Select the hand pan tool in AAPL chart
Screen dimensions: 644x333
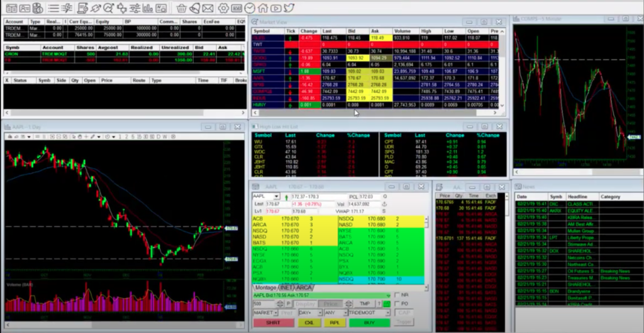click(80, 136)
